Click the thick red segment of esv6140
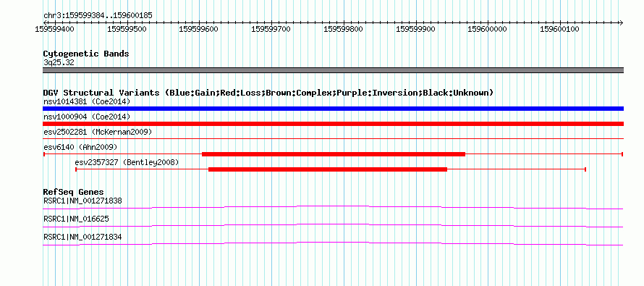 pyautogui.click(x=334, y=154)
